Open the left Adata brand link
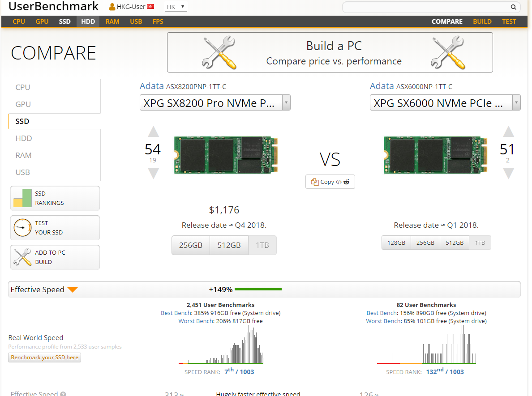Image resolution: width=532 pixels, height=396 pixels. click(152, 86)
